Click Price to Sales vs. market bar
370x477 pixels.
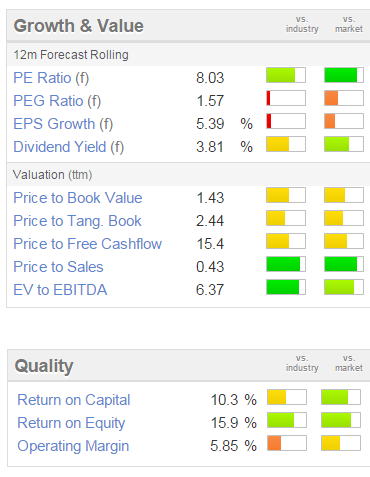point(344,264)
